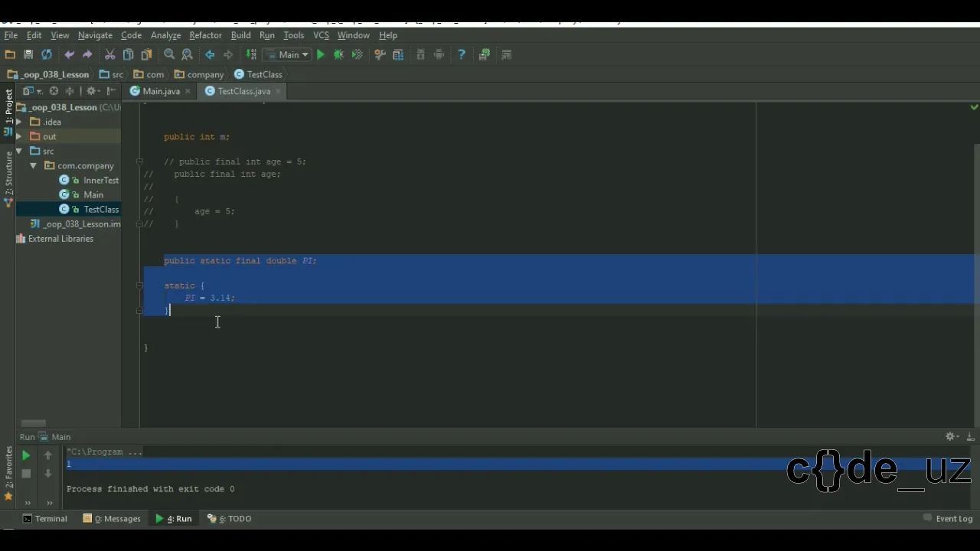Screen dimensions: 980x551
Task: Click the Scroll from Source target icon
Action: (54, 91)
